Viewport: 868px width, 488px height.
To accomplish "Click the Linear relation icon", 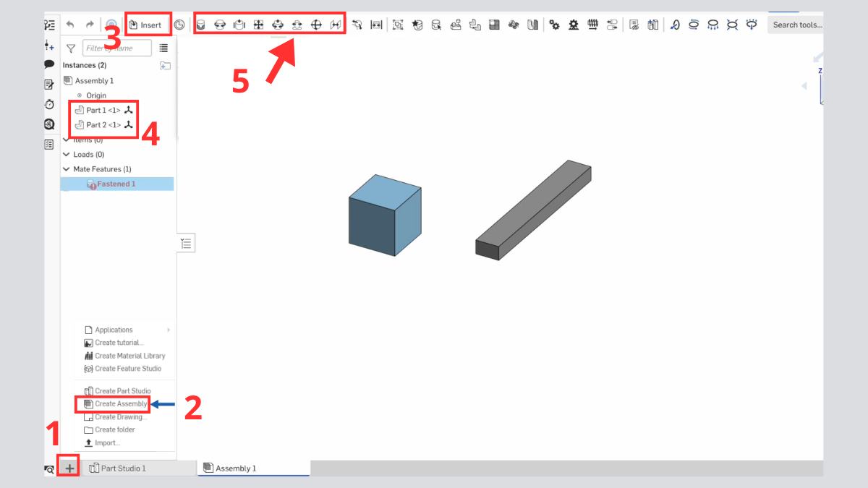I will click(613, 25).
